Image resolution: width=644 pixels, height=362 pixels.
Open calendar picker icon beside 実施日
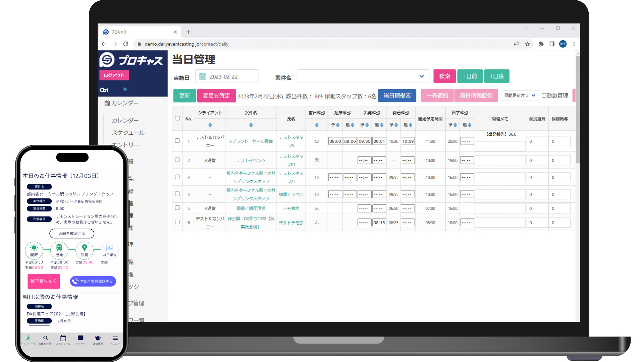[203, 76]
